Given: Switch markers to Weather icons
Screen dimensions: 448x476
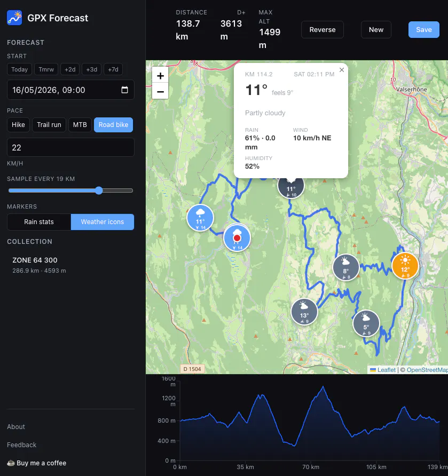Looking at the screenshot, I should coord(103,222).
